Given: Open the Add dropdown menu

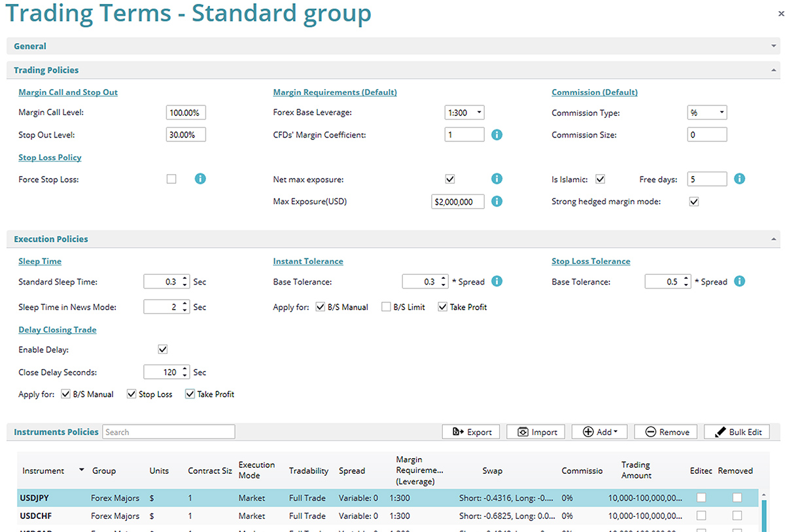Looking at the screenshot, I should coord(599,432).
